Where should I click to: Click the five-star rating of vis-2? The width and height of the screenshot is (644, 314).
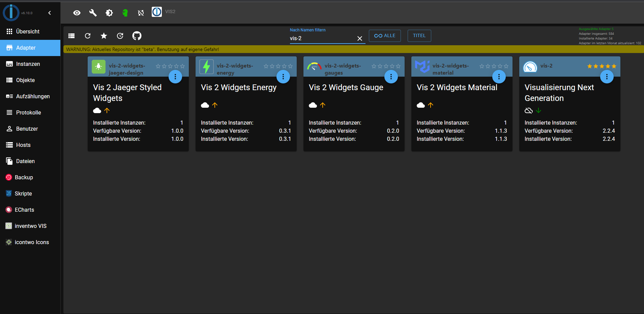click(602, 66)
